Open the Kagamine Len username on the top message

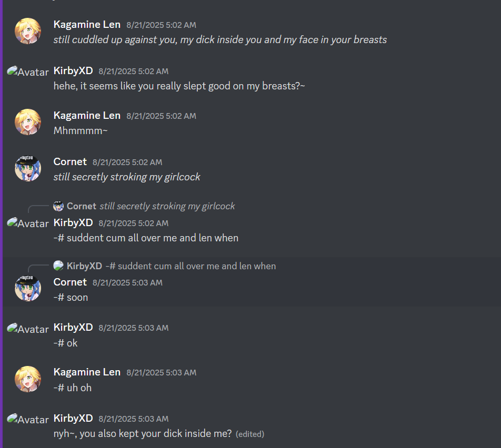(x=87, y=25)
